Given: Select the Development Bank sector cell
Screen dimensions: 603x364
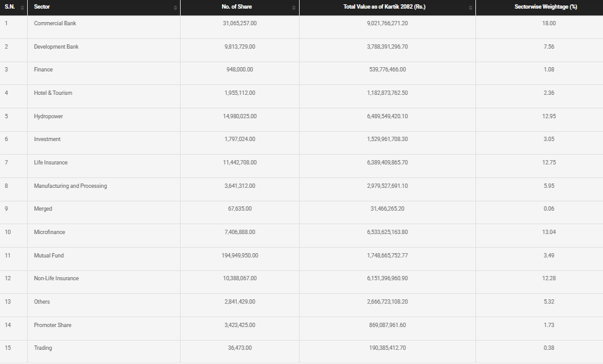Looking at the screenshot, I should pyautogui.click(x=56, y=47).
